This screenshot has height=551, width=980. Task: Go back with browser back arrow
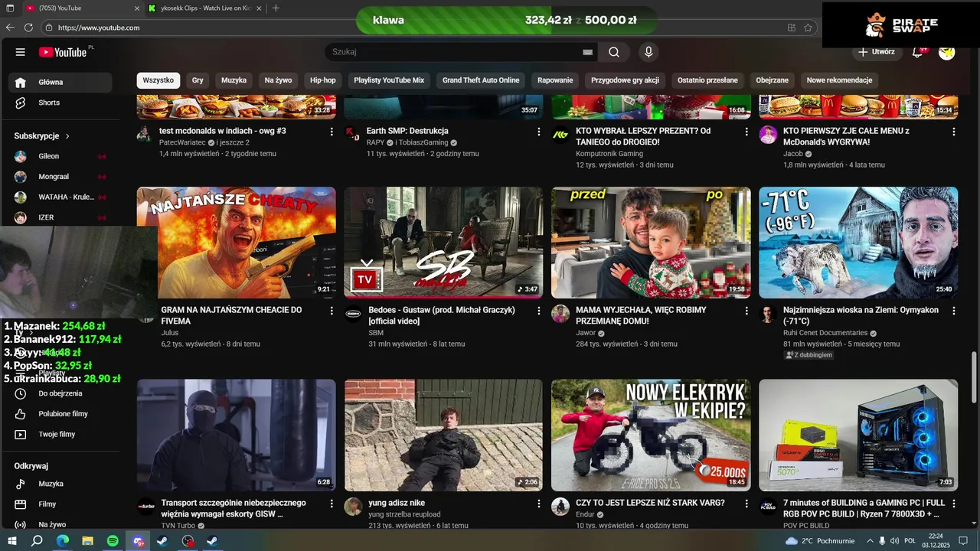coord(10,28)
